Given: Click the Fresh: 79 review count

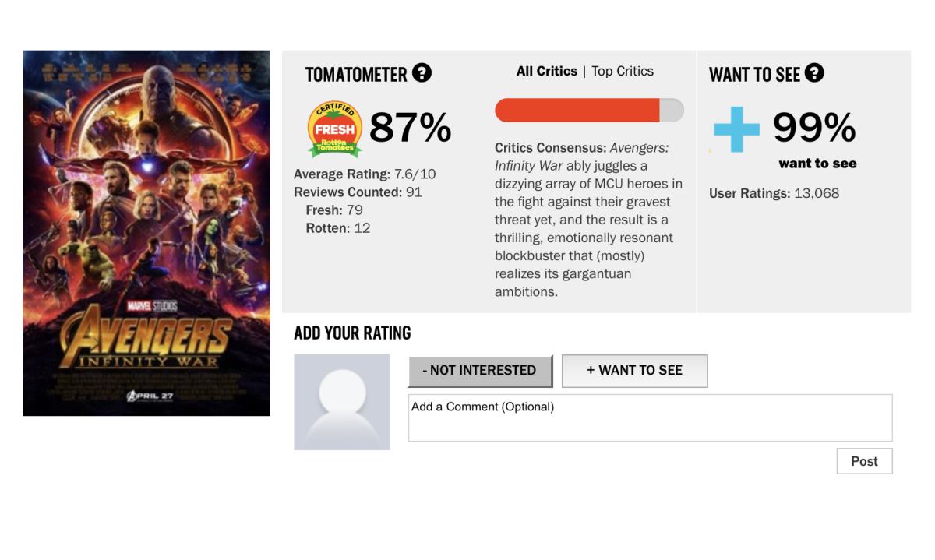Looking at the screenshot, I should tap(334, 210).
